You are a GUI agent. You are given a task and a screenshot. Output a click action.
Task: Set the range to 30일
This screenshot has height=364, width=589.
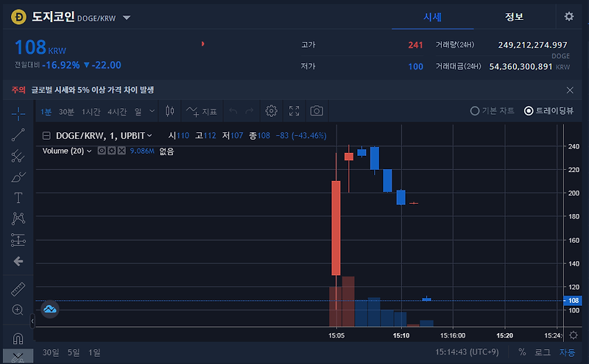coord(51,352)
